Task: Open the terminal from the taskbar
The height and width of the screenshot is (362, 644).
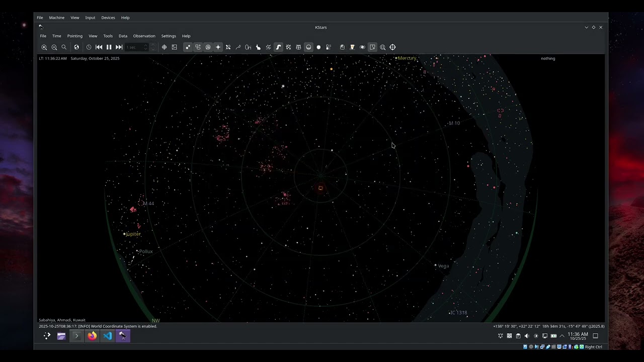Action: pyautogui.click(x=76, y=336)
